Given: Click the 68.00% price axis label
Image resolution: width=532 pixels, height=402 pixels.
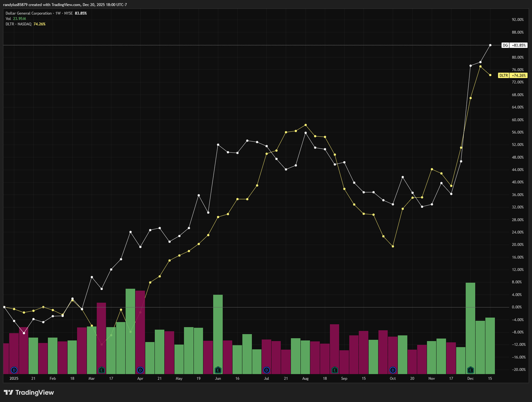Looking at the screenshot, I should pyautogui.click(x=517, y=95).
